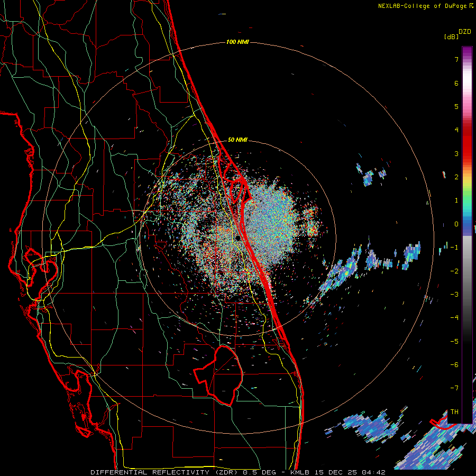Click the 5 value on the scale

pyautogui.click(x=456, y=106)
